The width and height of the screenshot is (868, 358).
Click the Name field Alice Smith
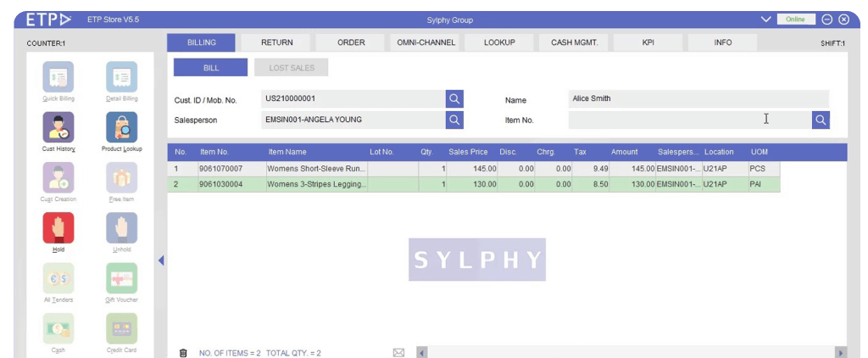coord(698,98)
